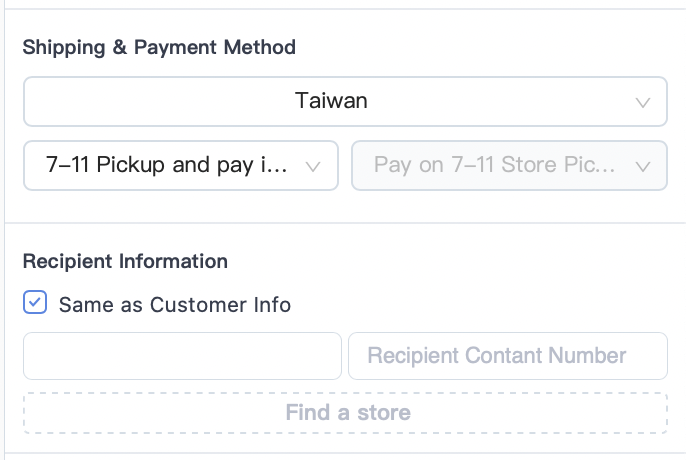Click the 'Find a store' label text
Image resolution: width=686 pixels, height=460 pixels.
pyautogui.click(x=348, y=412)
